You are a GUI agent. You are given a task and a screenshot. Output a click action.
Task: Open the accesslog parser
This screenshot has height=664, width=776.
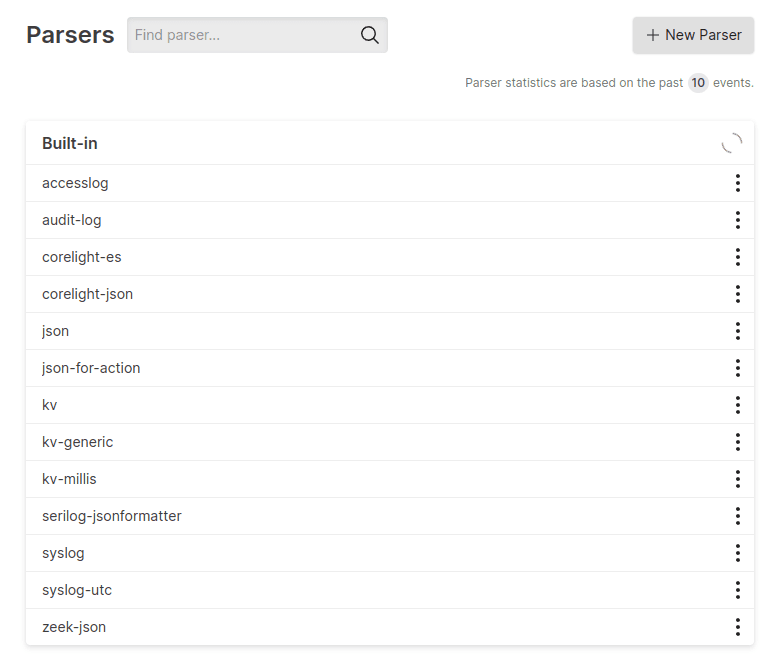75,183
